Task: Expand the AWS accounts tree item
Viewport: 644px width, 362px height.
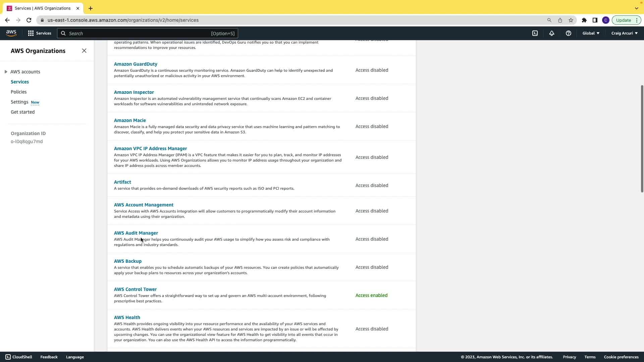Action: tap(6, 72)
